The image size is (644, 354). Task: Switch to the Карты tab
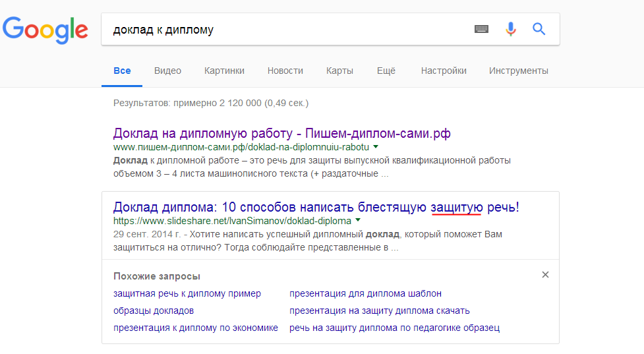[339, 71]
